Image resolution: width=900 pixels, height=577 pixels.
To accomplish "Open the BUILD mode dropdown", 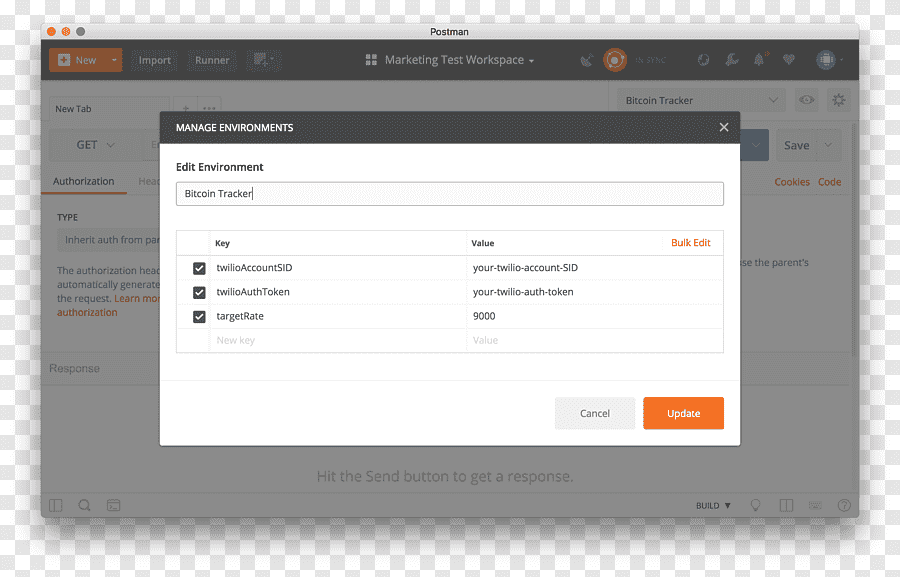I will point(713,505).
